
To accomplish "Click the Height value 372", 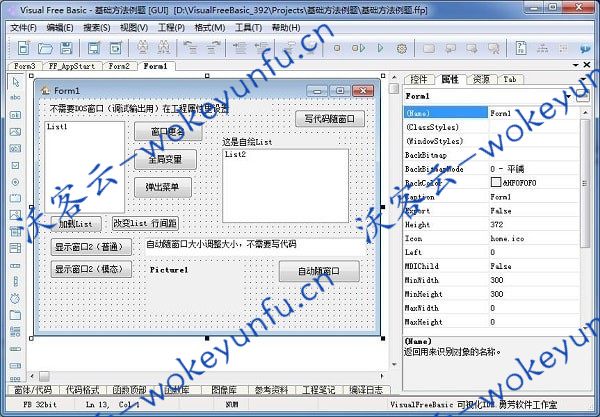I will click(497, 225).
